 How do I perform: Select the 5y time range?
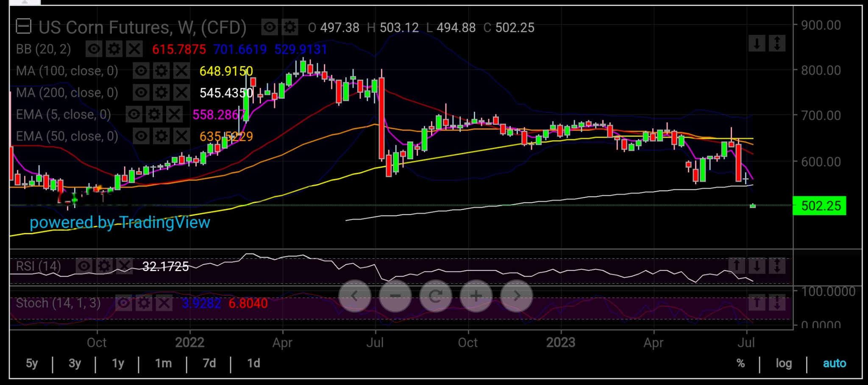point(32,363)
